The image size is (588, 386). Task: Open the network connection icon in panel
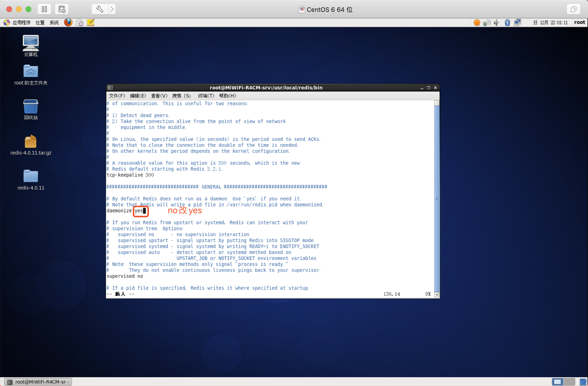(x=518, y=23)
